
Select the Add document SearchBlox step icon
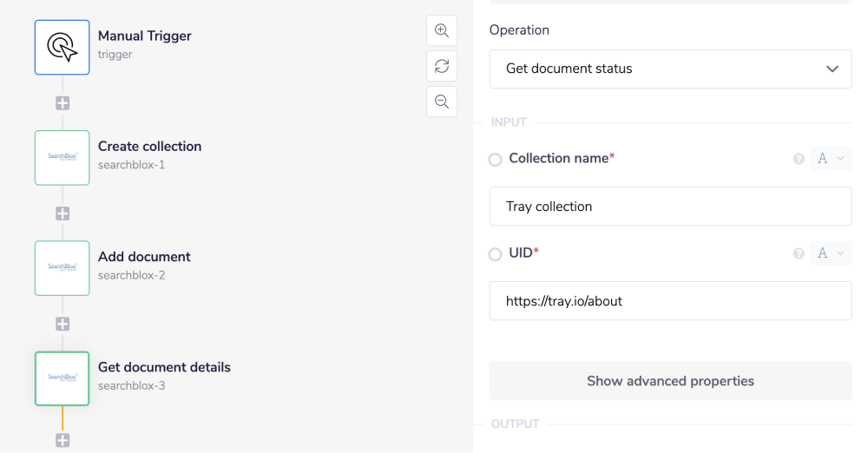[x=62, y=268]
